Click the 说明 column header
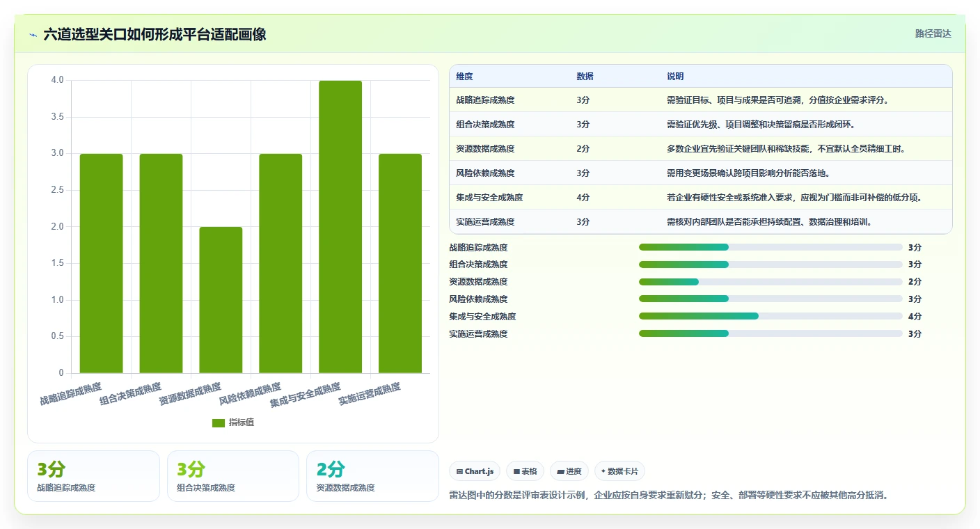980x529 pixels. click(675, 77)
